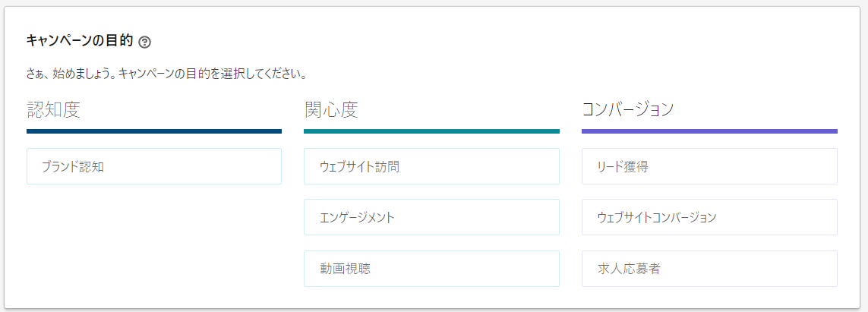Viewport: 868px width, 312px height.
Task: Click the purple bar under コンバージョン
Action: (709, 131)
